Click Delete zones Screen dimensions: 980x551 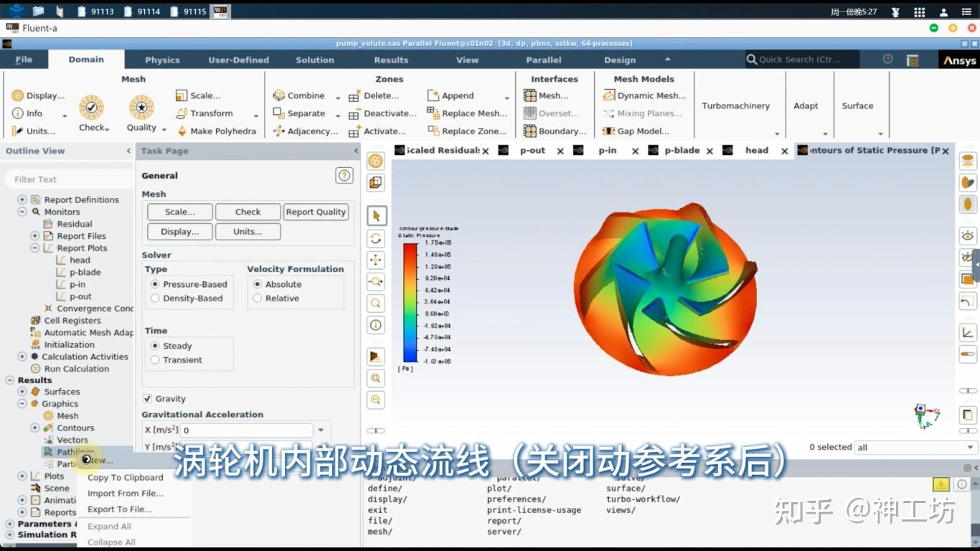tap(373, 95)
